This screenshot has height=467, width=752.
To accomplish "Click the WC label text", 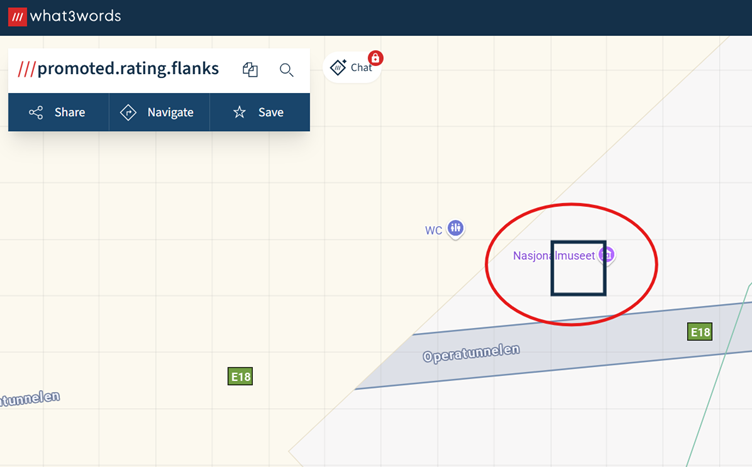I will pyautogui.click(x=434, y=231).
